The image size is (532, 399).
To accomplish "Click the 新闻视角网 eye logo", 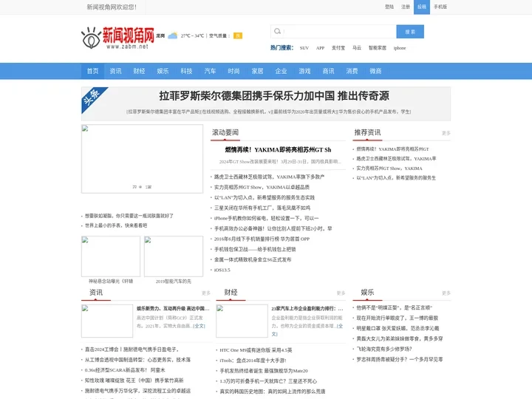I will click(117, 38).
